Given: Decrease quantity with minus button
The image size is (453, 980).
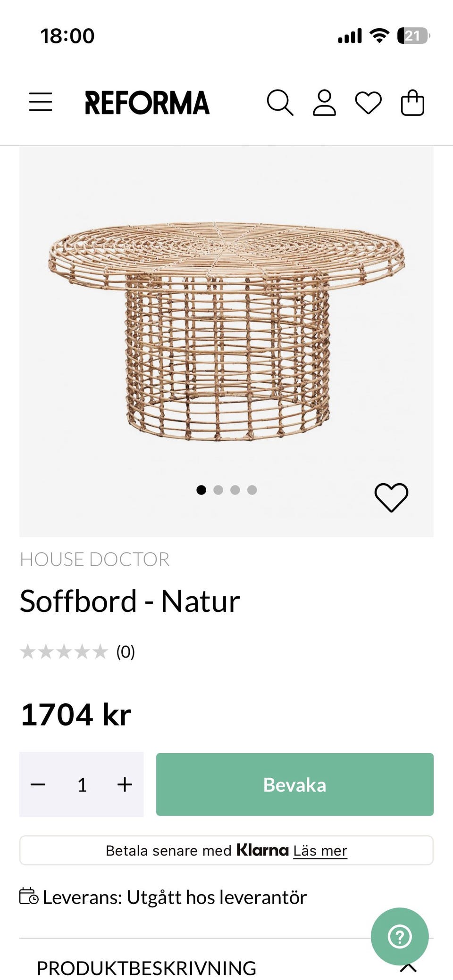Looking at the screenshot, I should [38, 784].
